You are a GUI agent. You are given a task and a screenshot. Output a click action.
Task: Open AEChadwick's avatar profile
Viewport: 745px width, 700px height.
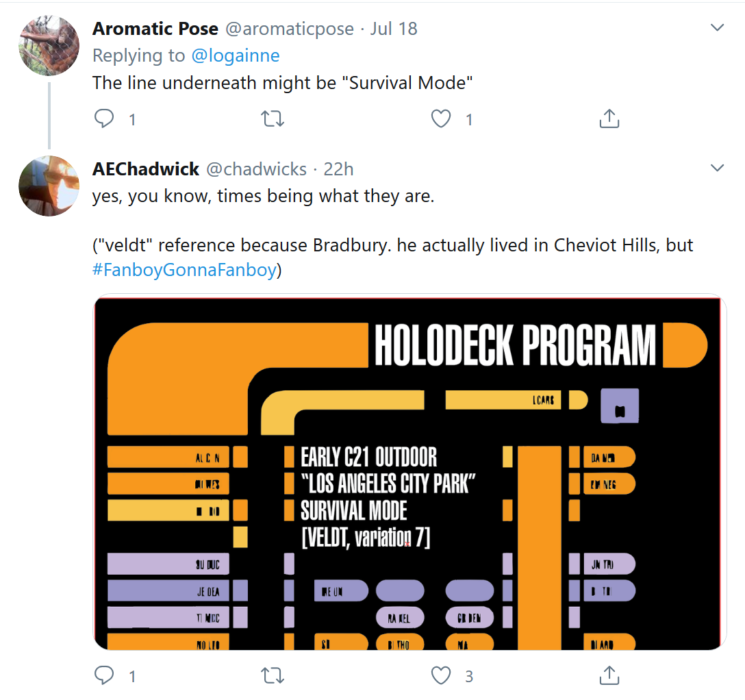pos(49,186)
